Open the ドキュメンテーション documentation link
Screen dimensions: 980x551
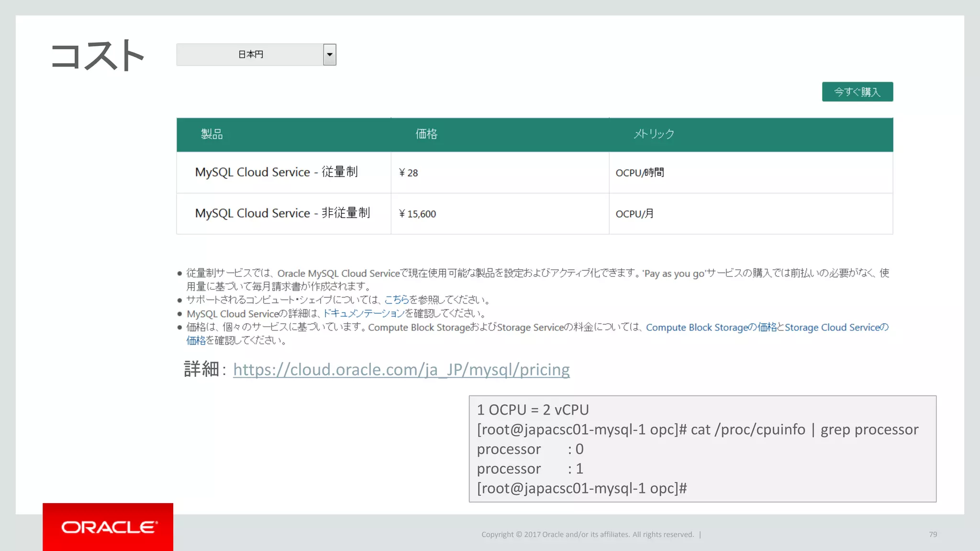pos(364,313)
